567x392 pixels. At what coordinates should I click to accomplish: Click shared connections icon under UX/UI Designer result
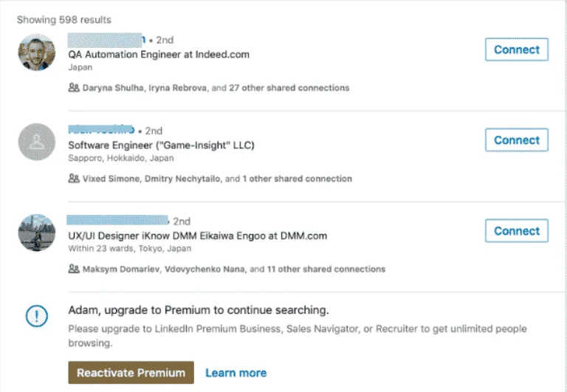73,269
